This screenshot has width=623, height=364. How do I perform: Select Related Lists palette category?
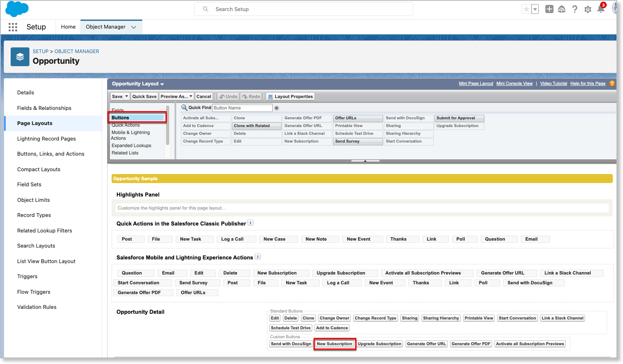pyautogui.click(x=125, y=153)
